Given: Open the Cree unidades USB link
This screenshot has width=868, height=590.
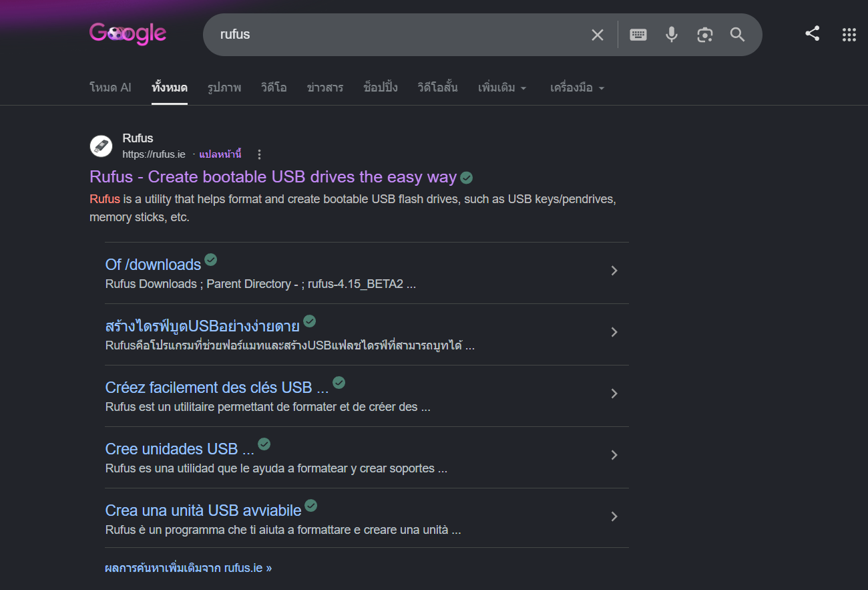Looking at the screenshot, I should point(180,449).
